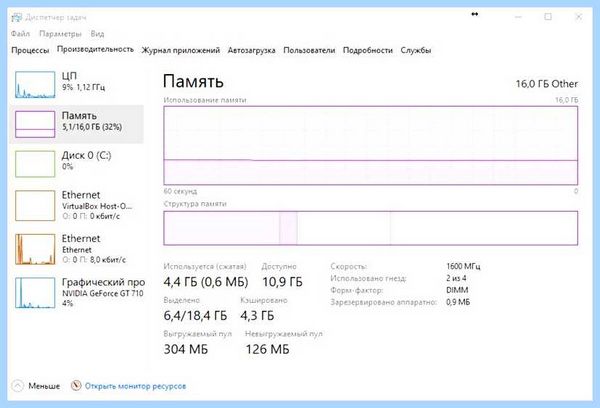This screenshot has width=600, height=408.
Task: Minimize the Task Manager window
Action: point(518,17)
